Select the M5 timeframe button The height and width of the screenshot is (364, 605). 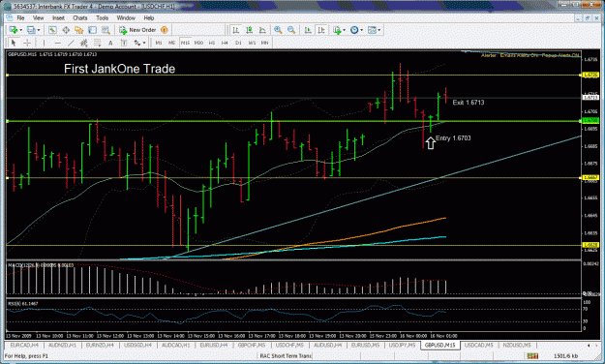point(171,43)
